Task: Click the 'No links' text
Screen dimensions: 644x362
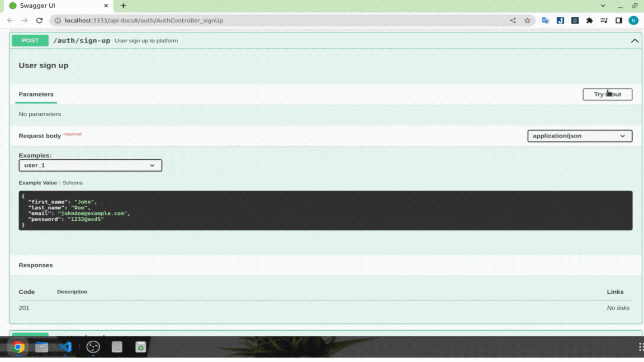Action: [x=618, y=308]
